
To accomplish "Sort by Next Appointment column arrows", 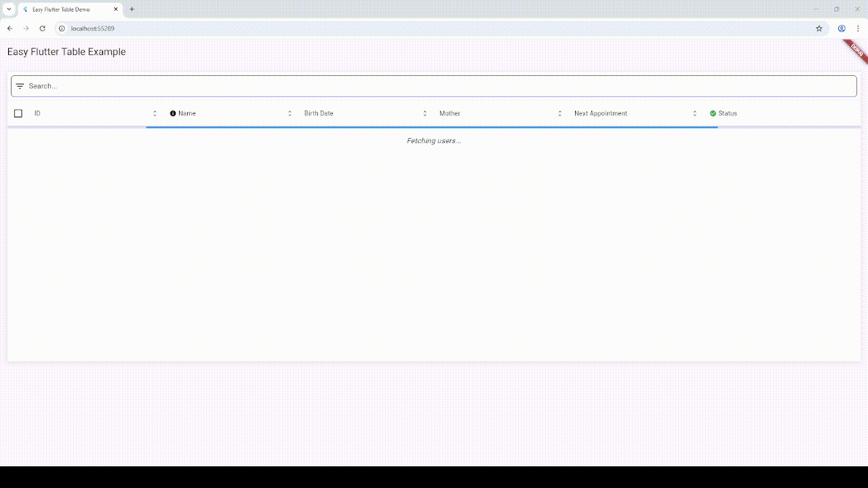I will click(x=695, y=113).
